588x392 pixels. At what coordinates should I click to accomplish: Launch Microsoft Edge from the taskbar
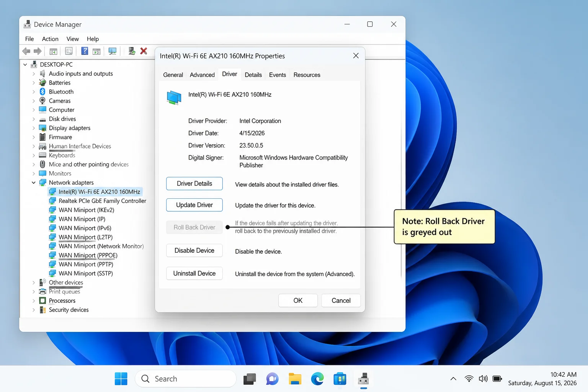pos(317,379)
